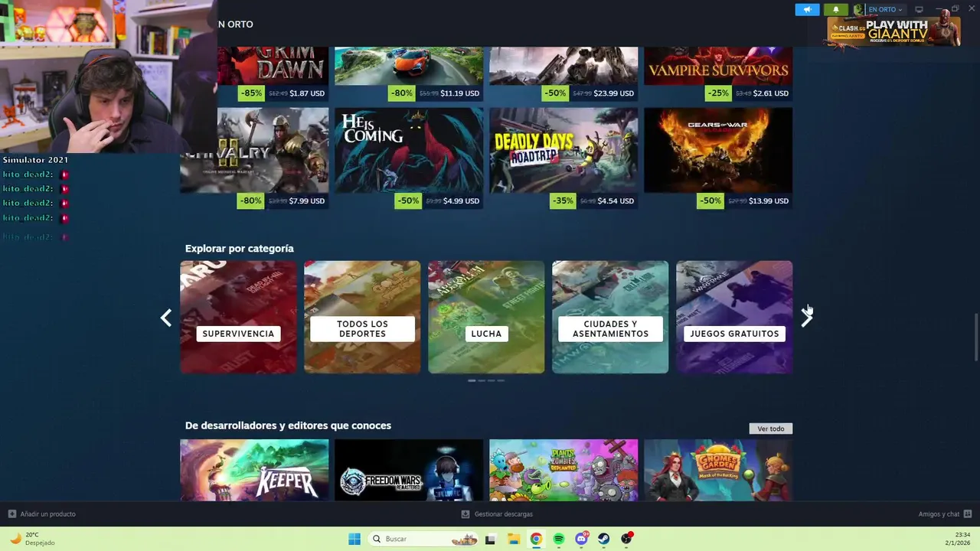
Task: Open the OBS recording app taskbar icon
Action: [x=627, y=539]
